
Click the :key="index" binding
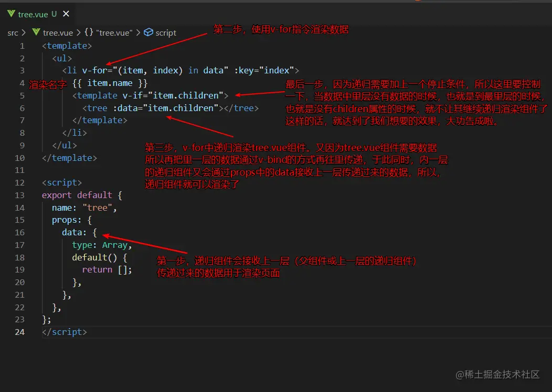[264, 70]
